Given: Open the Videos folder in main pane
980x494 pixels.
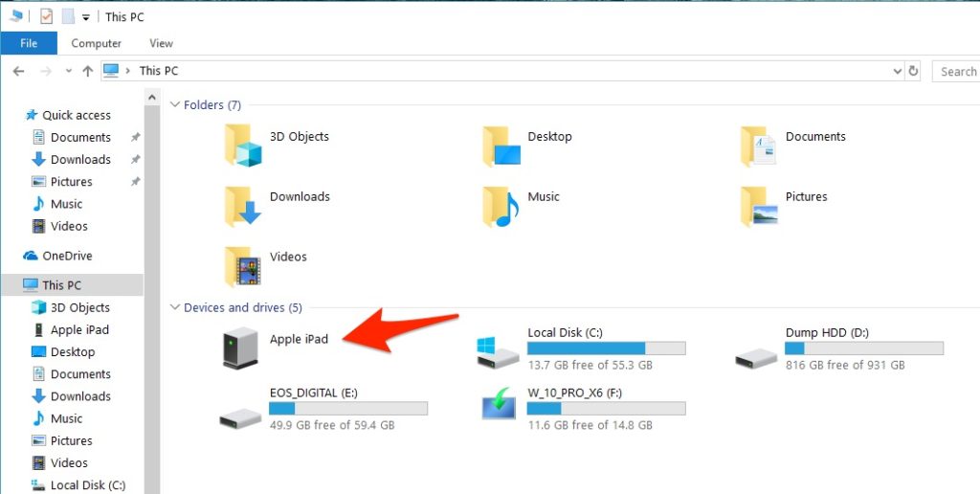Looking at the screenshot, I should [243, 265].
